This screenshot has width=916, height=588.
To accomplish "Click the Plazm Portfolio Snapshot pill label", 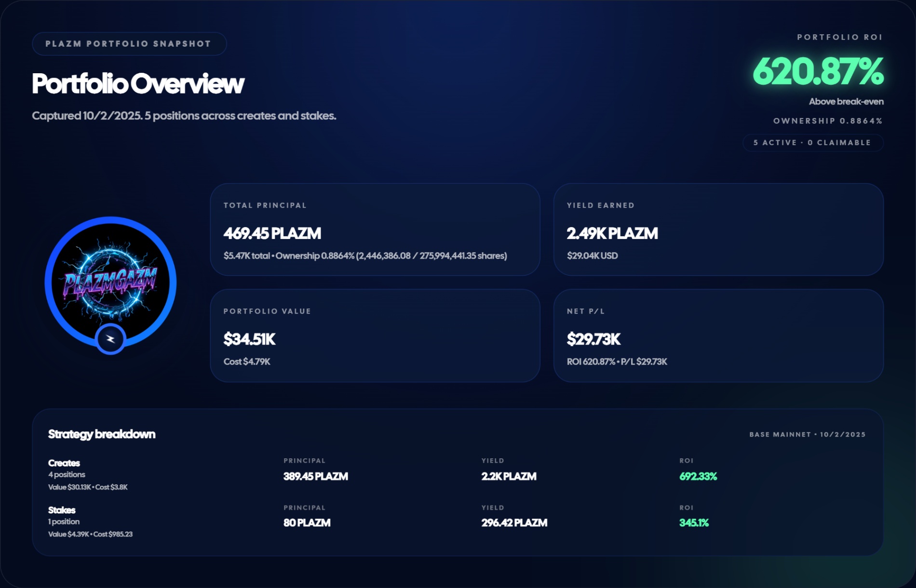I will click(x=129, y=44).
